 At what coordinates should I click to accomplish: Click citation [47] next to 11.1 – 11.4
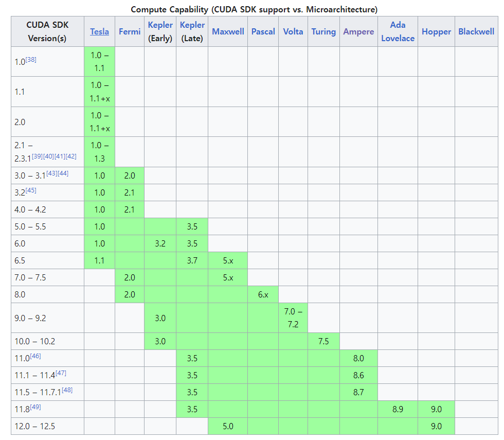[61, 373]
